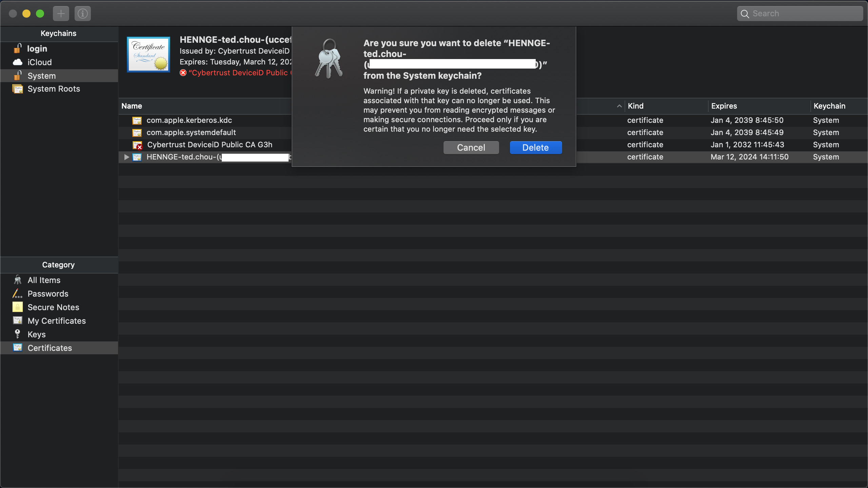The width and height of the screenshot is (868, 488).
Task: Cancel the delete confirmation dialog
Action: (x=471, y=148)
